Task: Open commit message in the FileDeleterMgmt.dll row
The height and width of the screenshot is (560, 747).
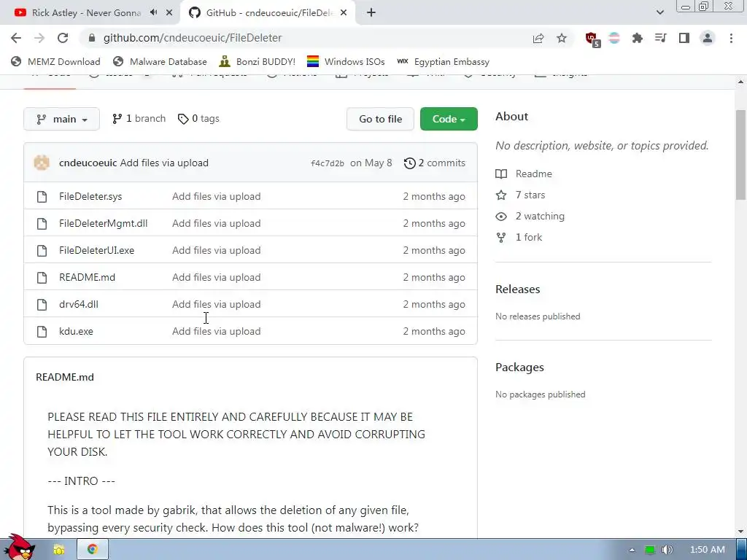Action: pos(216,223)
